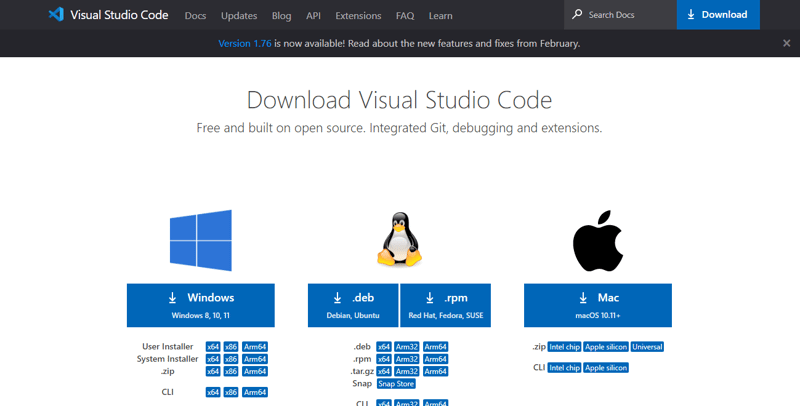Open the Snap Store link

coord(396,384)
